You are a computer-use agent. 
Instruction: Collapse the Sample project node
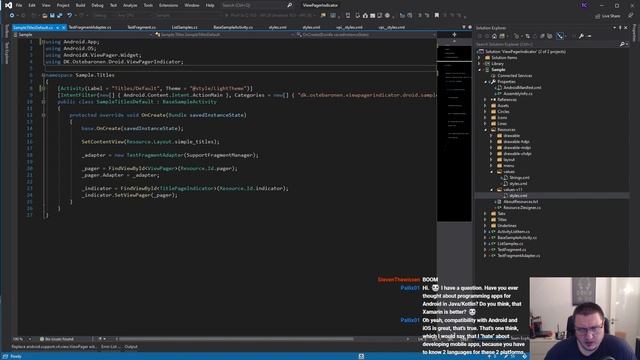[x=480, y=70]
